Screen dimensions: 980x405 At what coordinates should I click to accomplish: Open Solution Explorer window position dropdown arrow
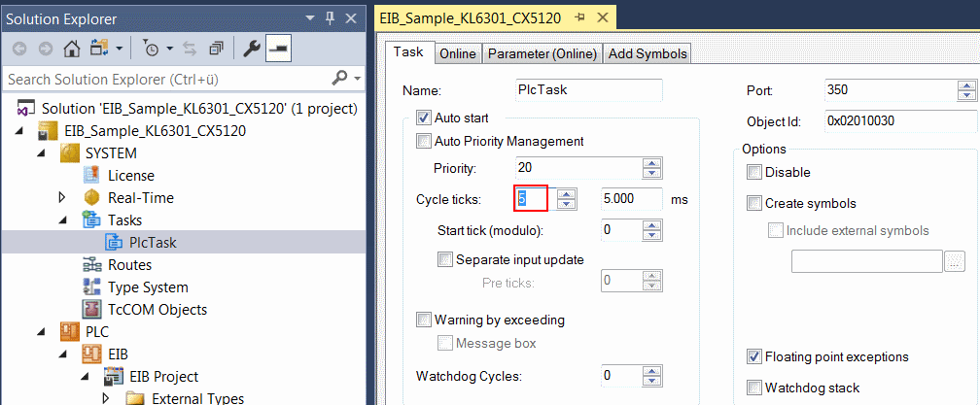311,19
